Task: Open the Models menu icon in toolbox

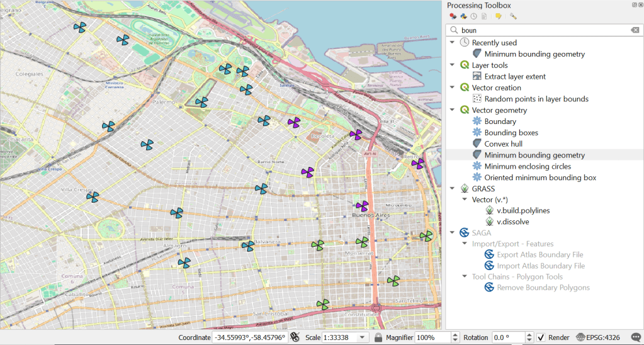Action: (x=453, y=16)
